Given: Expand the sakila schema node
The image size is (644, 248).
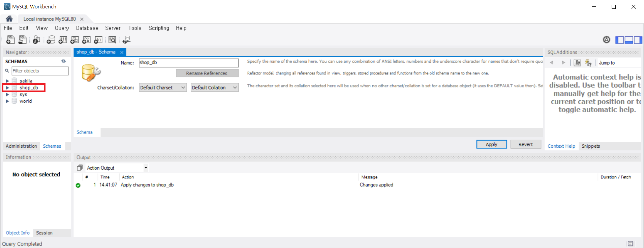Looking at the screenshot, I should point(7,81).
